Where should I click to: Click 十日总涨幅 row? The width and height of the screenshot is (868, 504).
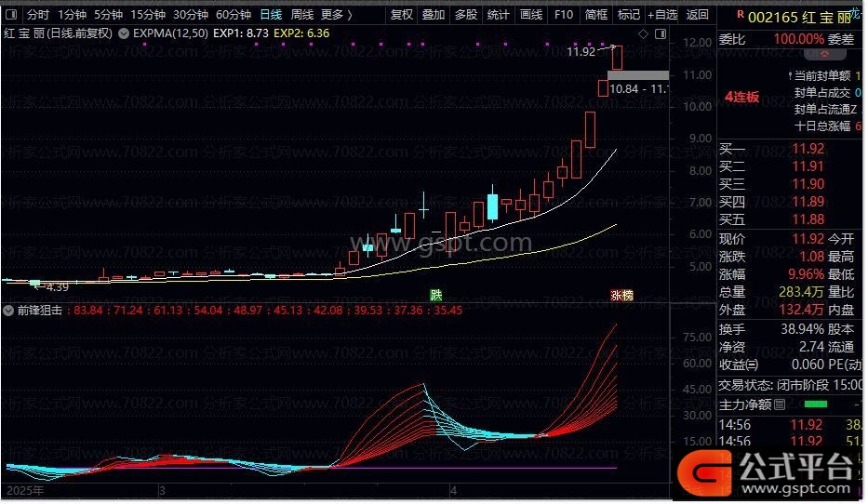point(828,126)
